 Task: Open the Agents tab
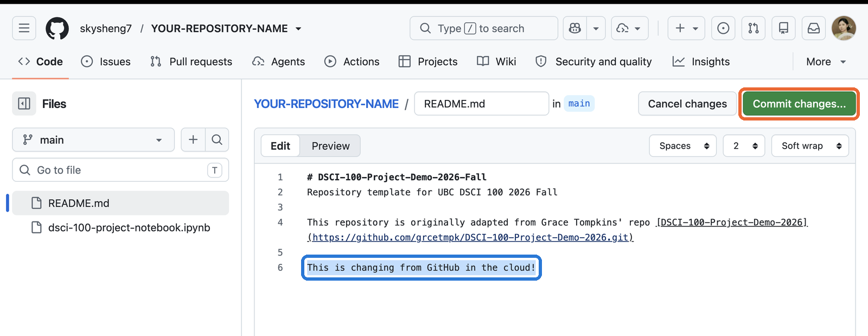(x=279, y=62)
